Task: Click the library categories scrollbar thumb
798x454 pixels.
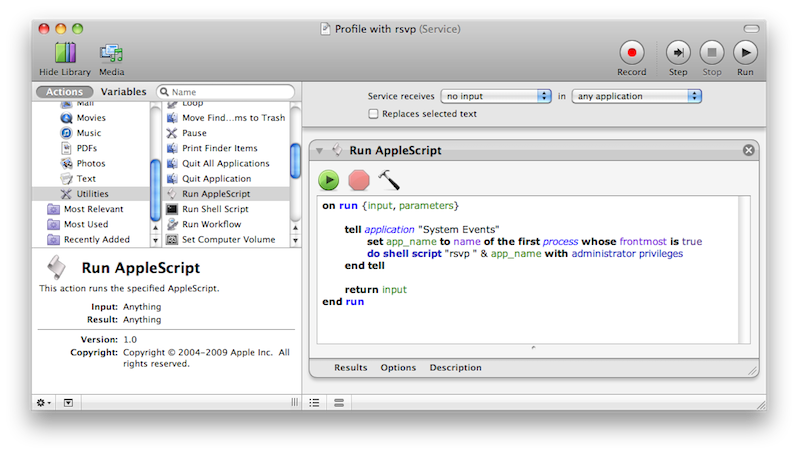Action: (155, 189)
